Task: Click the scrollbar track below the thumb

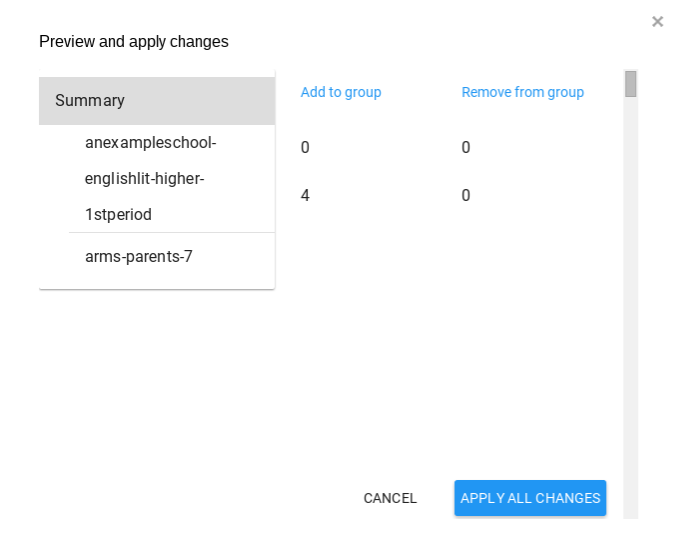Action: (x=631, y=300)
